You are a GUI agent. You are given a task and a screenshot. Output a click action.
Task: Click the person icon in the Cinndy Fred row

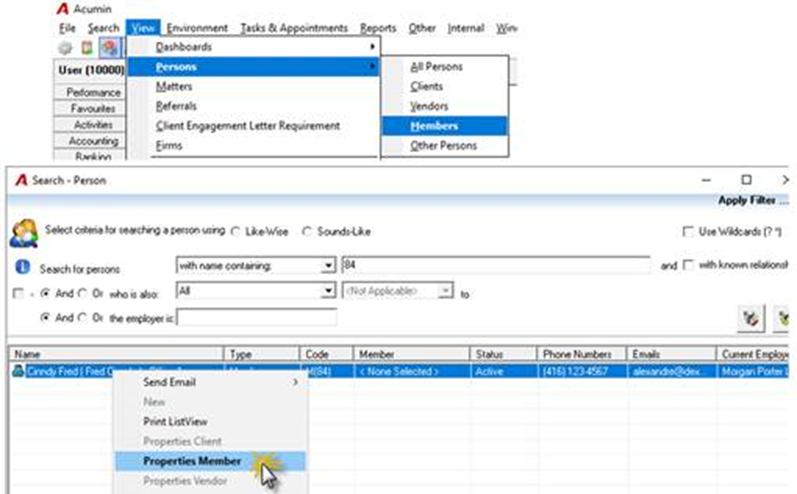click(x=18, y=371)
